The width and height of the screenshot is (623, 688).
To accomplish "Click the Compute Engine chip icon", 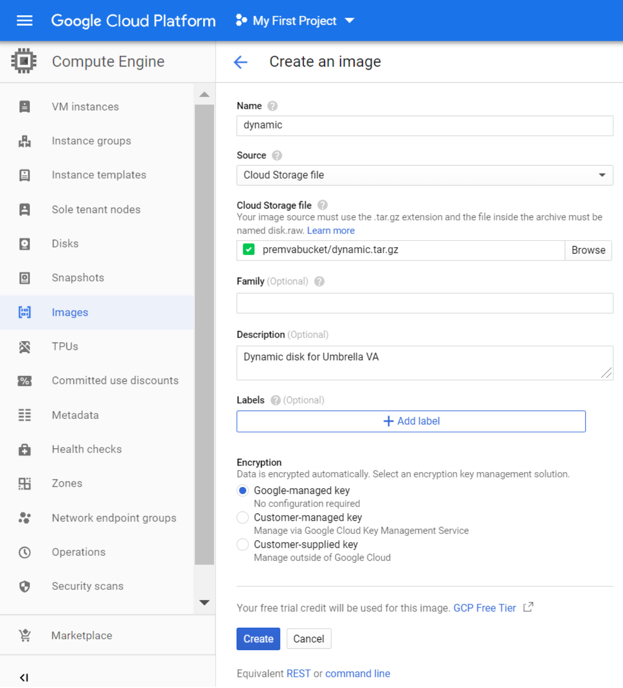I will pos(24,61).
